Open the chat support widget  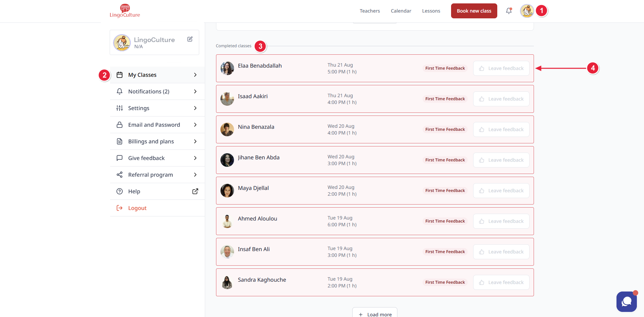pyautogui.click(x=626, y=301)
